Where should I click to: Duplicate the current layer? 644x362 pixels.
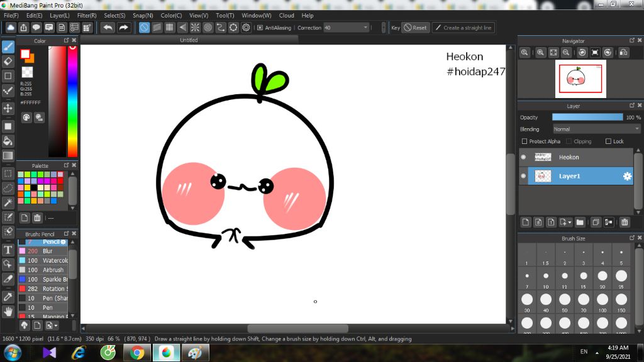point(596,222)
